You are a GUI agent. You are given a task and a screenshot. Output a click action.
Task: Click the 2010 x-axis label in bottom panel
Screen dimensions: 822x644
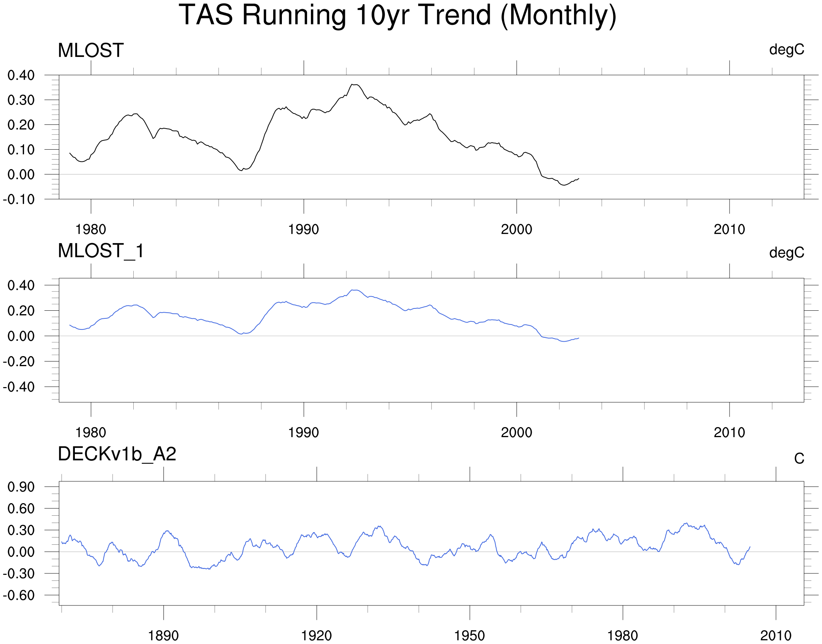[x=776, y=636]
